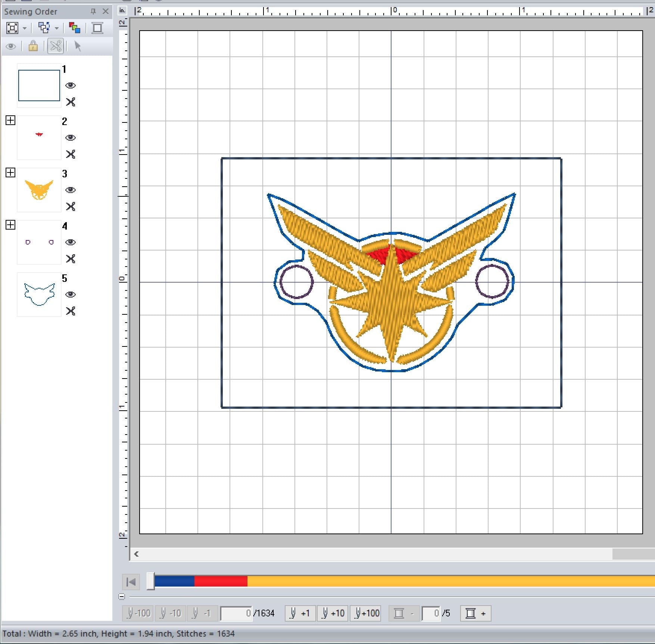Hide sewing order item 4 with eye

pos(71,242)
